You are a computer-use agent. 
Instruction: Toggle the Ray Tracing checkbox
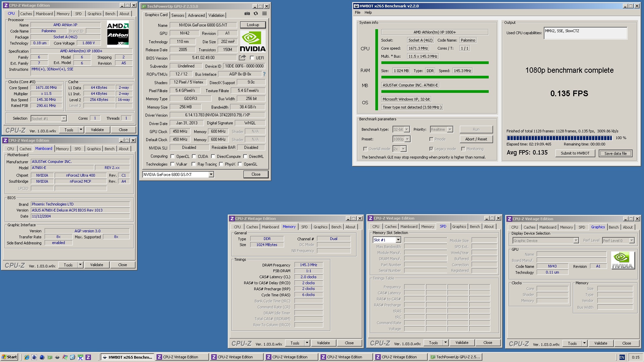[194, 164]
